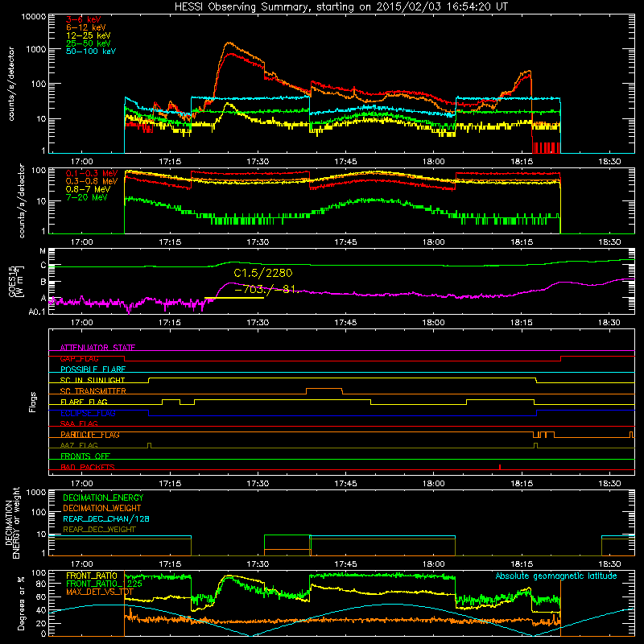Viewport: 644px width, 644px height.
Task: Click the Absolute geomagnetic latitude label
Action: (x=556, y=576)
